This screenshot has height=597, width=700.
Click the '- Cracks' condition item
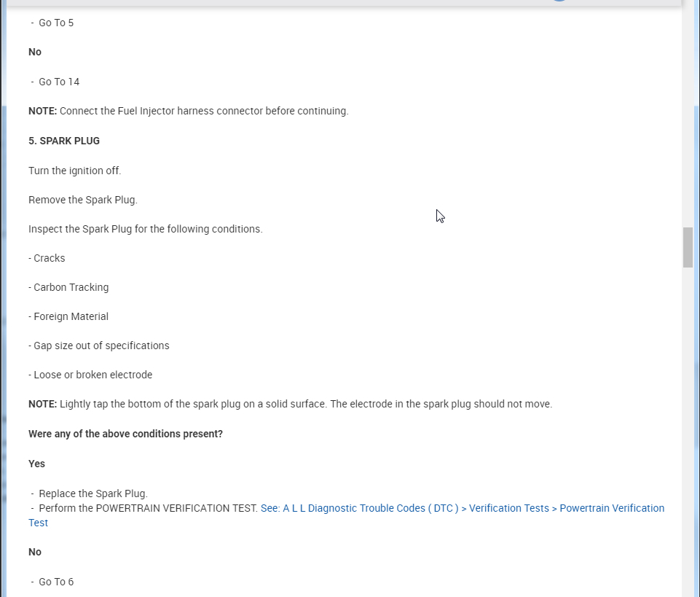click(x=47, y=258)
